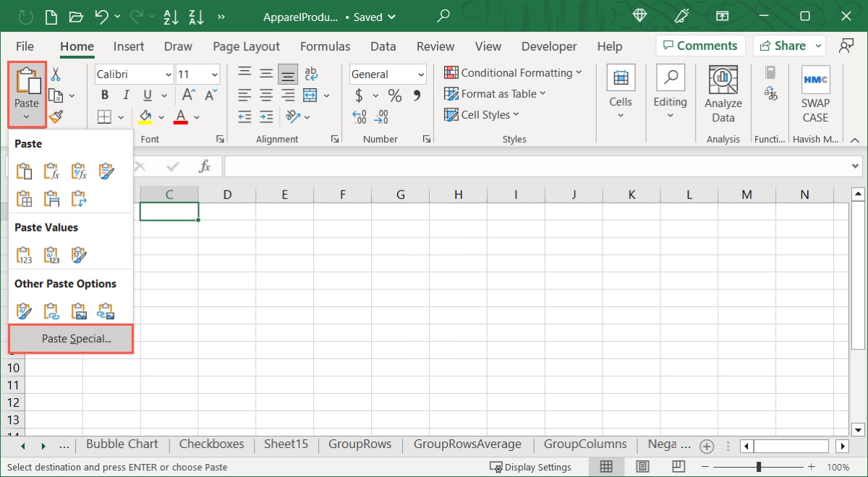Viewport: 868px width, 477px height.
Task: Open Analyze Data tool
Action: point(723,94)
